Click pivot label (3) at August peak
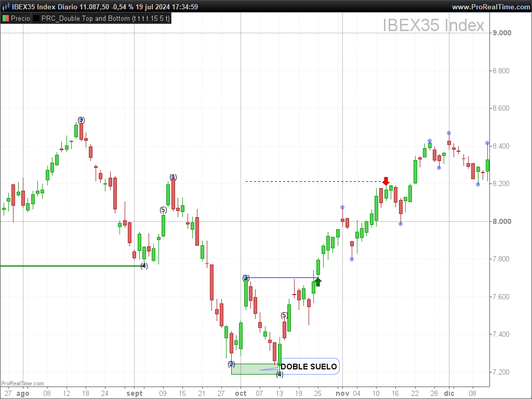Screen dimensions: 532x399 [x=81, y=120]
